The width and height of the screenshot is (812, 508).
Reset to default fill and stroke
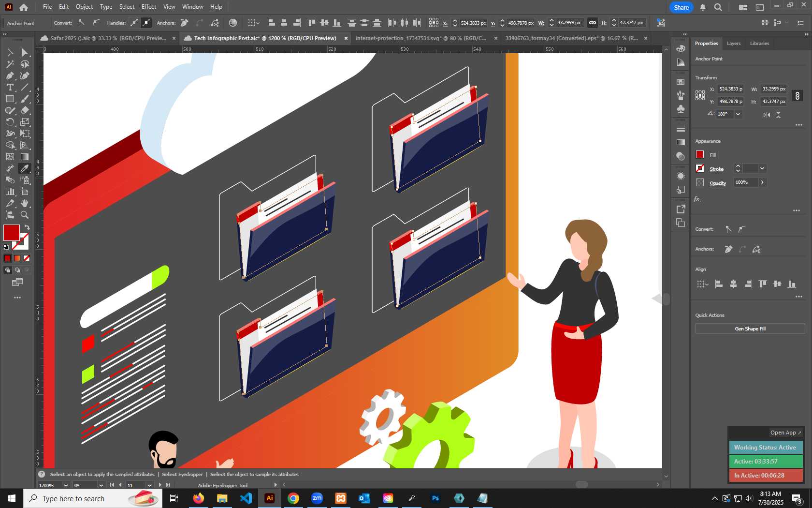click(6, 247)
